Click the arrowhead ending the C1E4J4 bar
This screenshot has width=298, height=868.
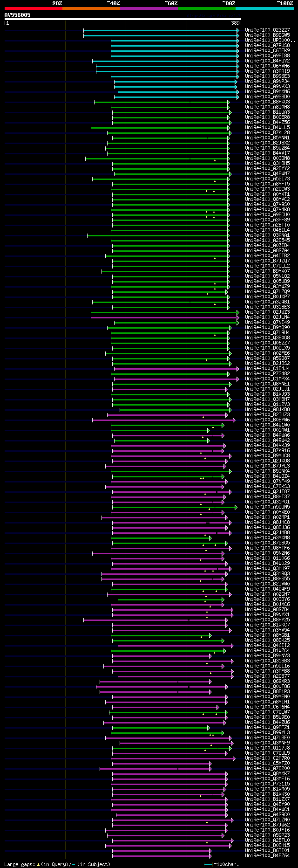point(238,368)
